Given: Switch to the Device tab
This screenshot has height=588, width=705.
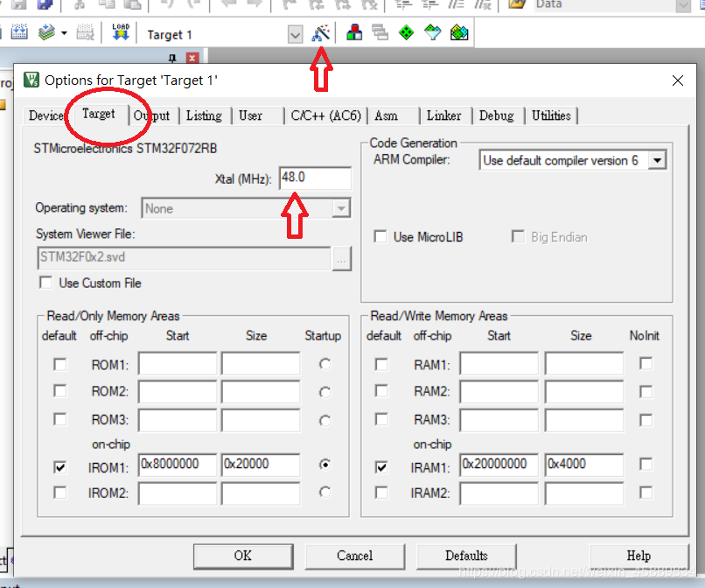Looking at the screenshot, I should click(45, 115).
